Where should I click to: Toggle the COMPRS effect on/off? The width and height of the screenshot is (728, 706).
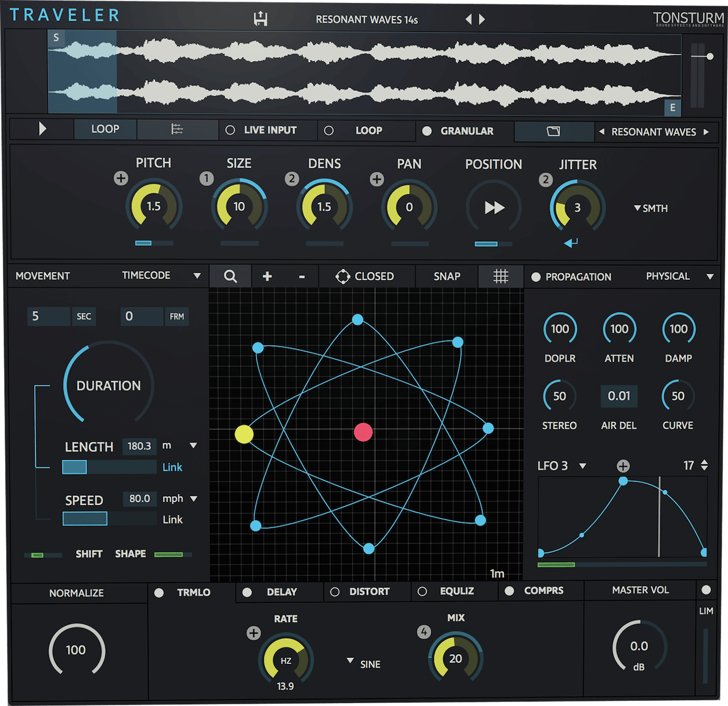click(x=510, y=591)
